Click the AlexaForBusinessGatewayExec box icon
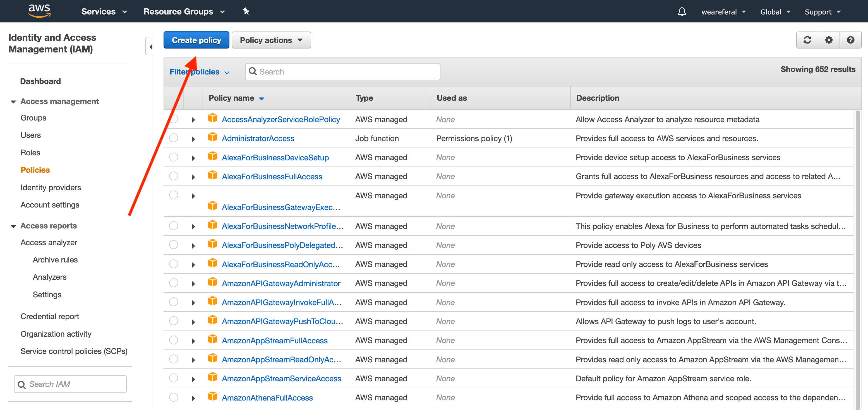868x410 pixels. [x=213, y=206]
